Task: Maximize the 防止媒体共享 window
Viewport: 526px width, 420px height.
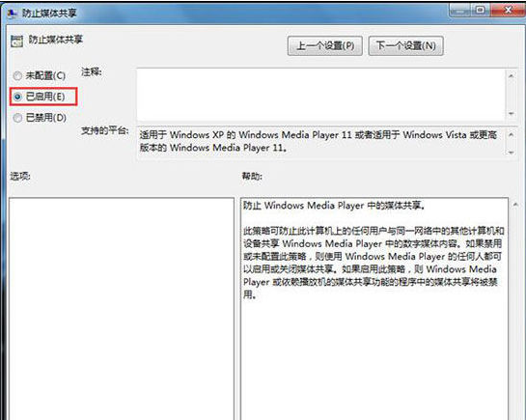Action: (480, 10)
